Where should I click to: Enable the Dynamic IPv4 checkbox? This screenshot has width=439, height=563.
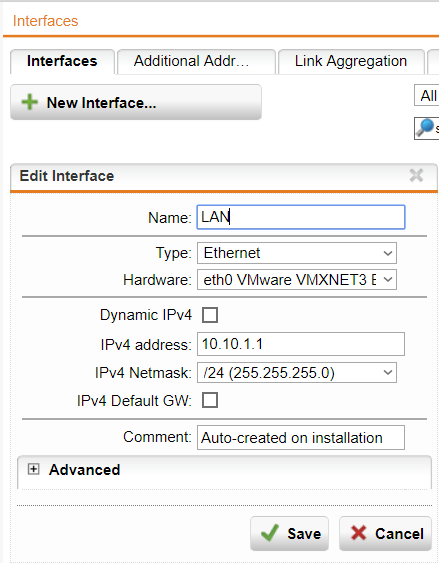pyautogui.click(x=210, y=315)
